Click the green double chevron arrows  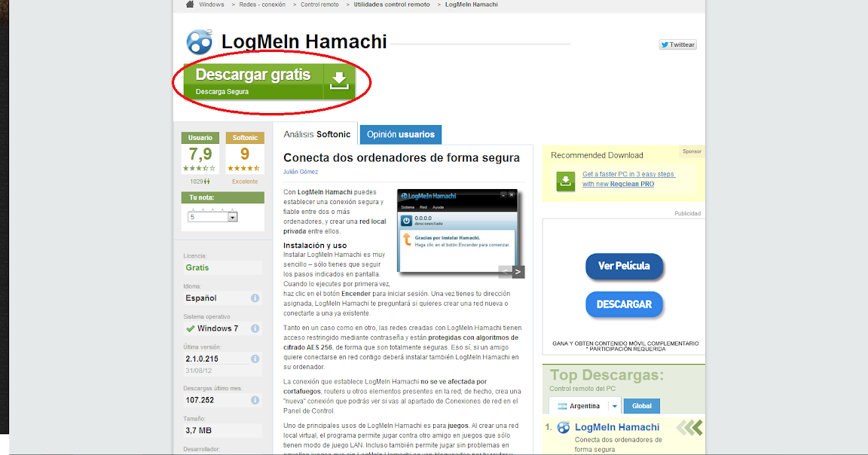689,427
